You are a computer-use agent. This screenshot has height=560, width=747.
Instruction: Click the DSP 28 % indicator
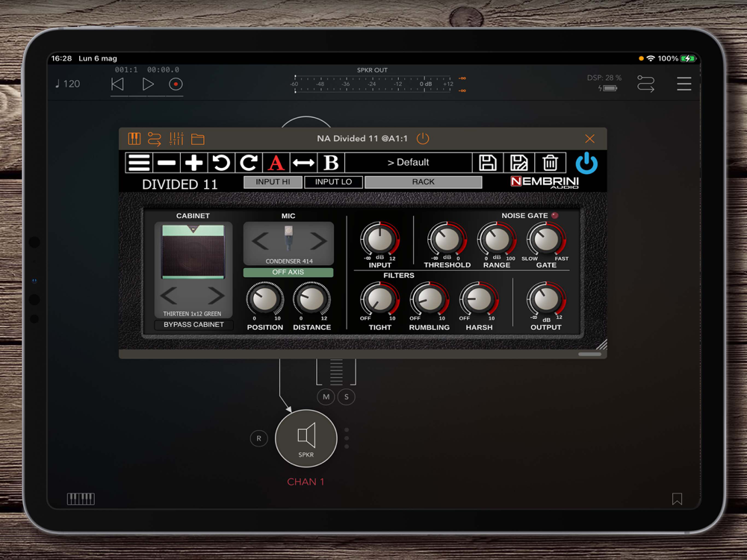pos(604,78)
